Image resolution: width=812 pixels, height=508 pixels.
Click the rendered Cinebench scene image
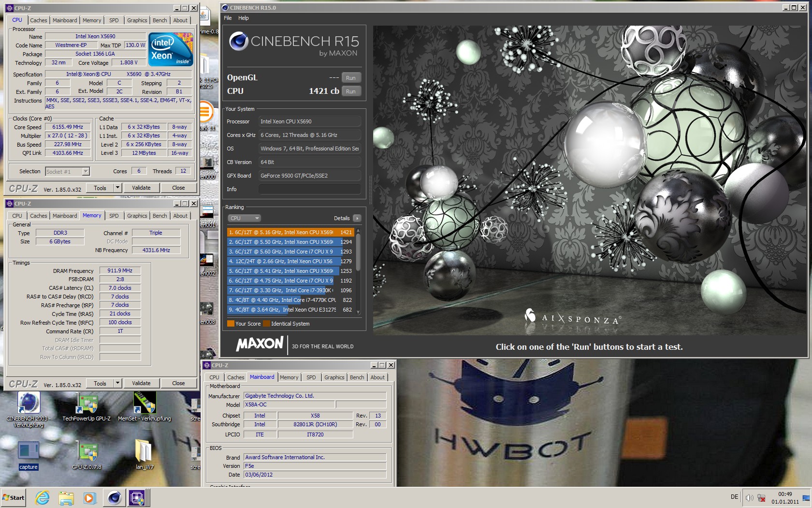590,180
